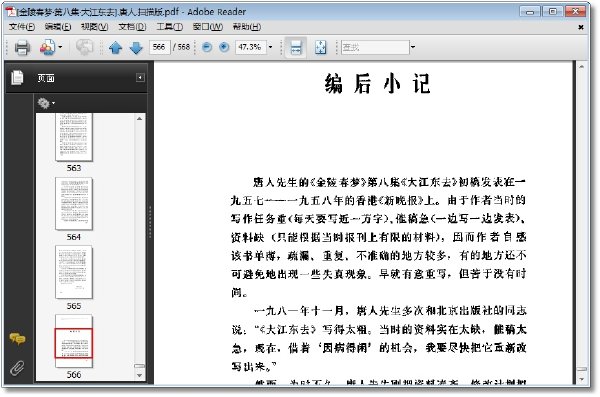This screenshot has width=600, height=397.
Task: Click the Adobe Reader PDF title bar icon
Action: pyautogui.click(x=10, y=11)
